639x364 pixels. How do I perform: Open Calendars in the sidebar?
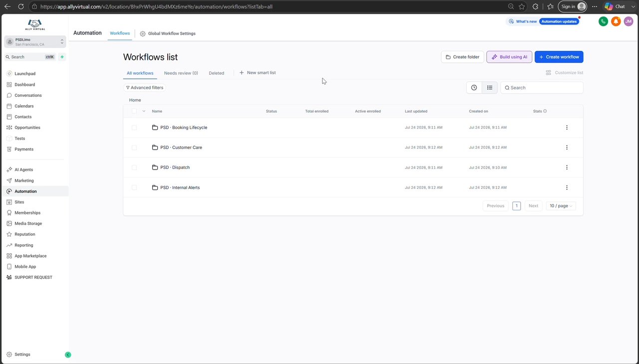click(24, 106)
